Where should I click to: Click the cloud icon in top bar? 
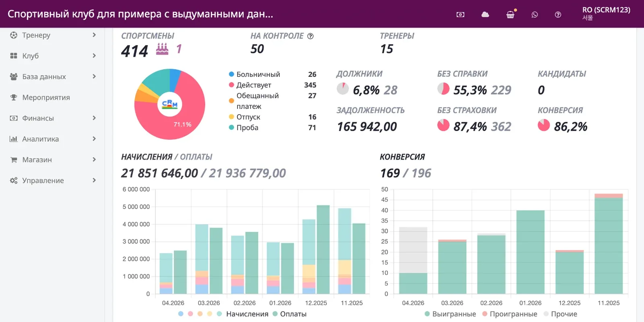pyautogui.click(x=485, y=14)
